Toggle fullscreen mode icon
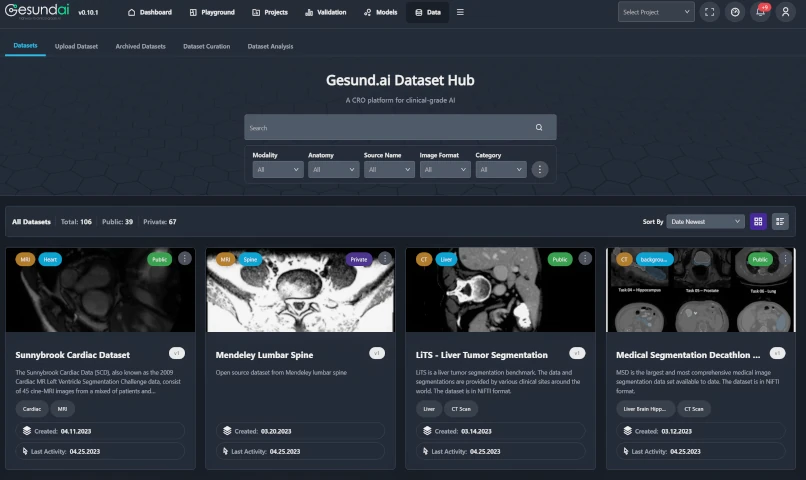The width and height of the screenshot is (806, 480). [709, 12]
